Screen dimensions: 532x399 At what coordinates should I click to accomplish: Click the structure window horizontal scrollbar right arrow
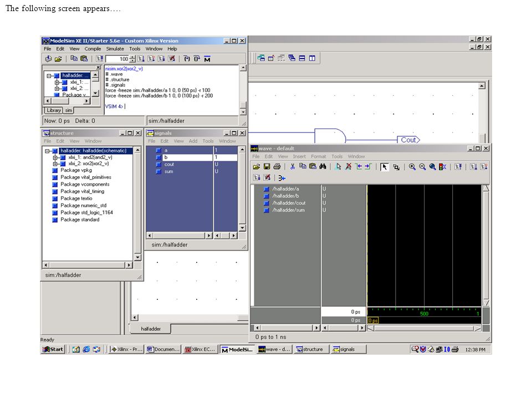pos(129,265)
